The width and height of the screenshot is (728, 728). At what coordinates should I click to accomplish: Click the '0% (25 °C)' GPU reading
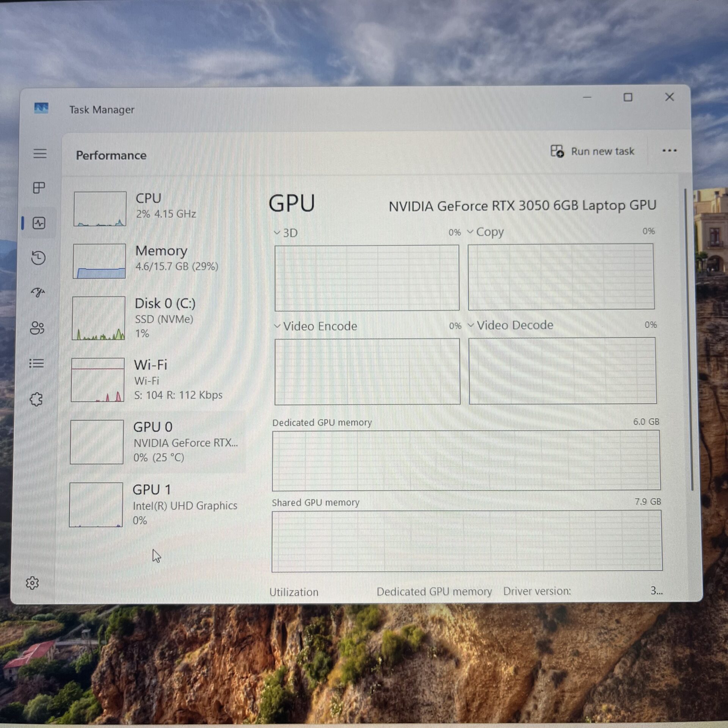[x=158, y=458]
